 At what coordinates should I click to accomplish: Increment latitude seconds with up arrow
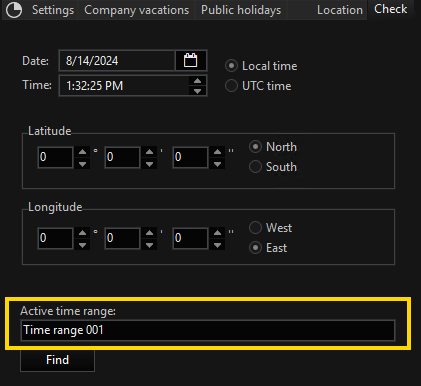point(217,152)
